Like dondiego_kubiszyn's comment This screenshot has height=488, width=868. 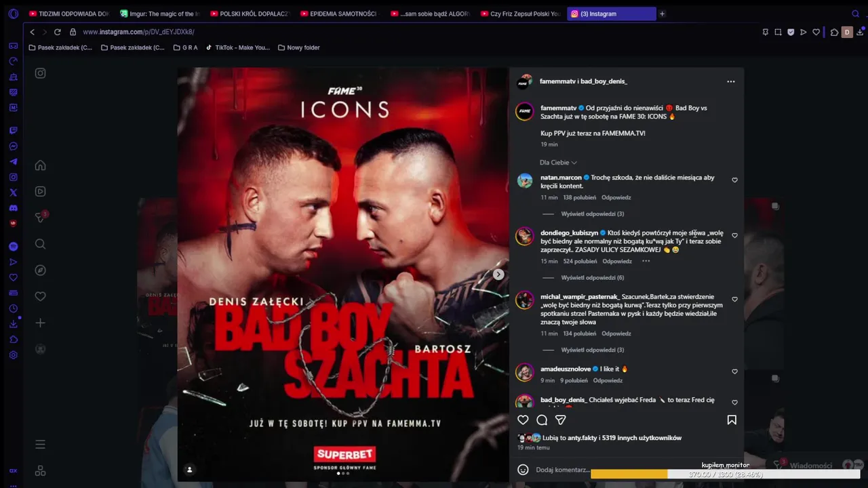tap(734, 236)
